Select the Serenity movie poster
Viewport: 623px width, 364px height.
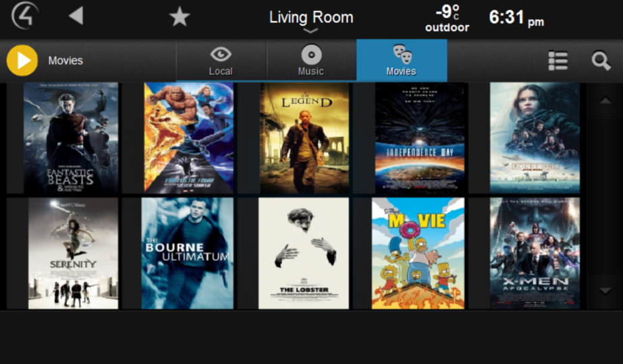pyautogui.click(x=73, y=253)
